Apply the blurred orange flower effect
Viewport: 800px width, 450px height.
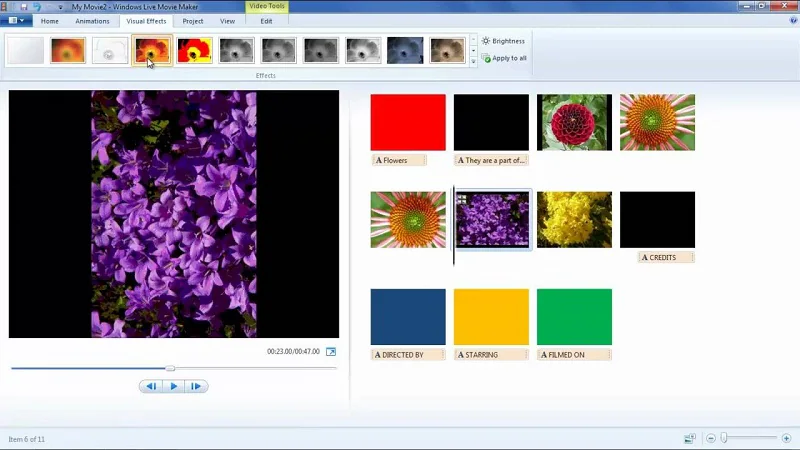tap(68, 51)
